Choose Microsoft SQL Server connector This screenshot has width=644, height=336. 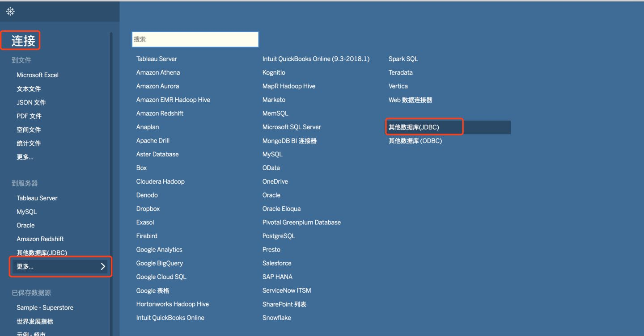coord(292,127)
